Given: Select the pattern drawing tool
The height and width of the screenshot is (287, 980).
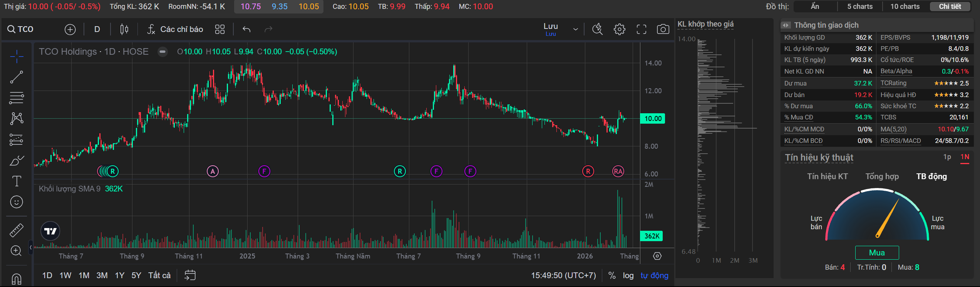Looking at the screenshot, I should pyautogui.click(x=17, y=118).
